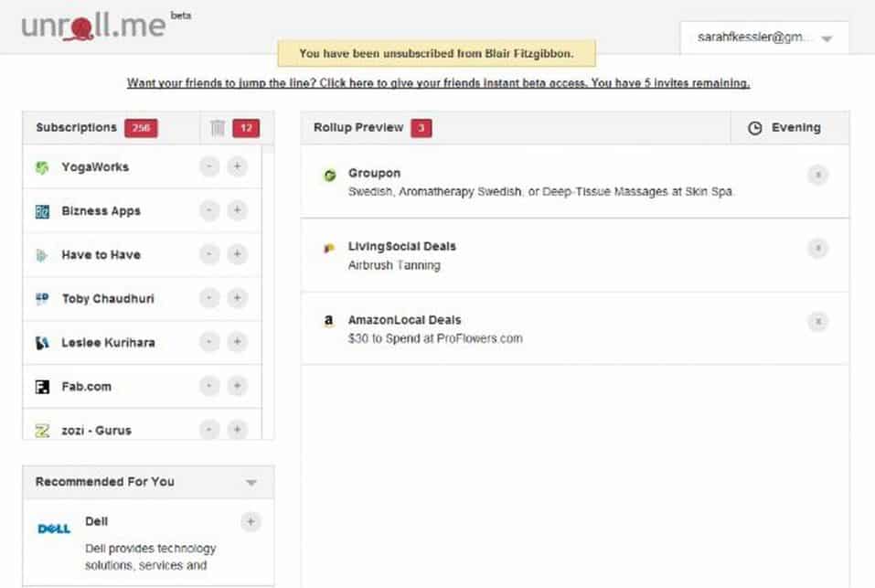
Task: Click the friends beta invite link
Action: tap(438, 83)
